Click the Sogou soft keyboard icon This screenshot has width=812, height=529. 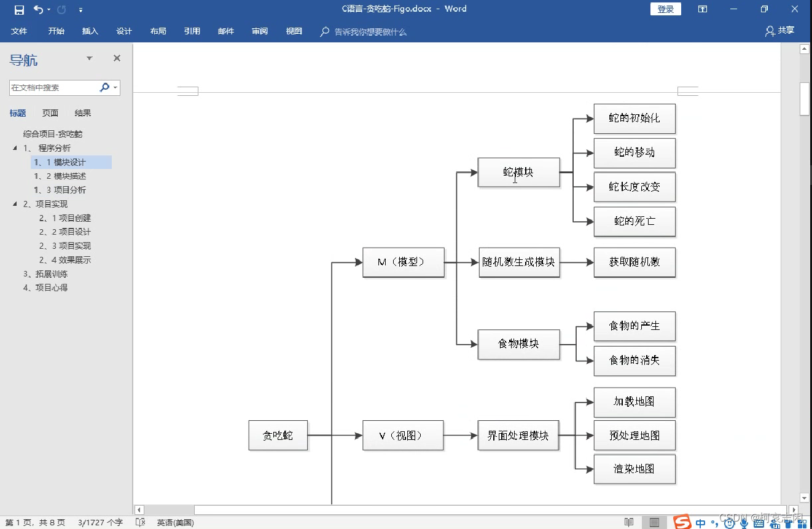click(759, 523)
